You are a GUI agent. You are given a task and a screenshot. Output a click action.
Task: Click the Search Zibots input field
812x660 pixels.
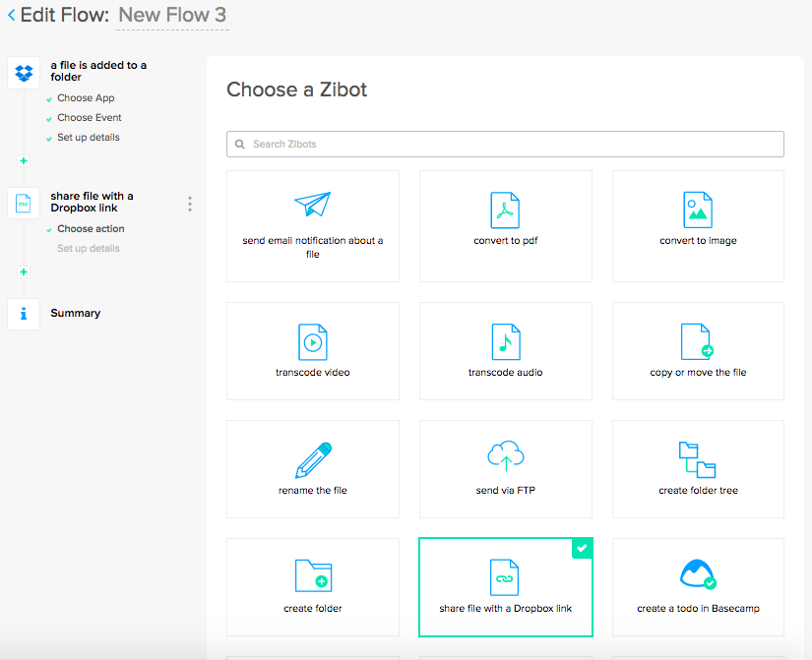505,145
